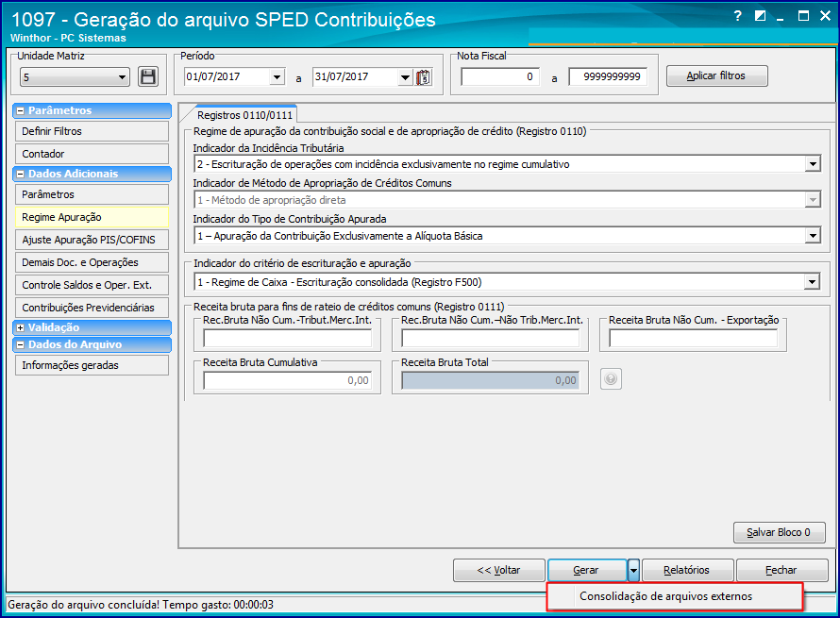Collapse the Dados do Arquivo section

tap(21, 345)
